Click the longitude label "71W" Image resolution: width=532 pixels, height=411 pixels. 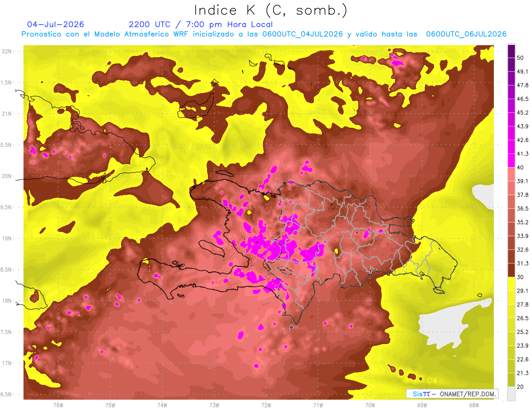[x=318, y=405]
